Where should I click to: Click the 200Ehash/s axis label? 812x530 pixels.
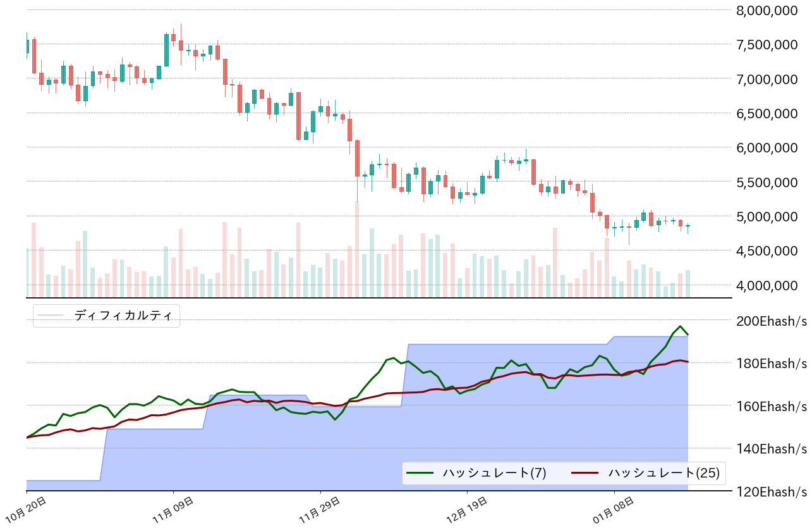(772, 321)
